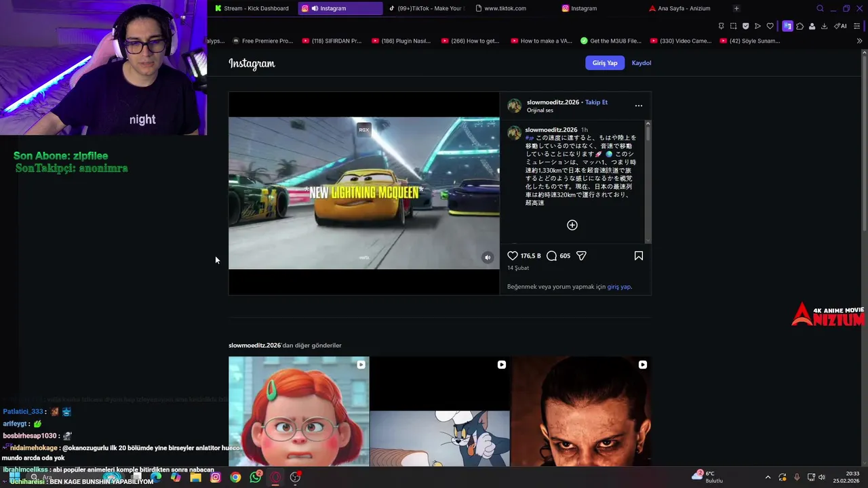Switch to Stream - Kick Dashboard tab
Image resolution: width=868 pixels, height=488 pixels.
click(x=252, y=8)
